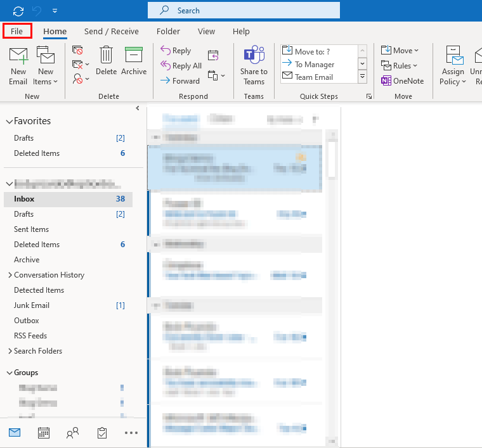Open the Send / Receive tab
The image size is (482, 448).
pyautogui.click(x=111, y=31)
